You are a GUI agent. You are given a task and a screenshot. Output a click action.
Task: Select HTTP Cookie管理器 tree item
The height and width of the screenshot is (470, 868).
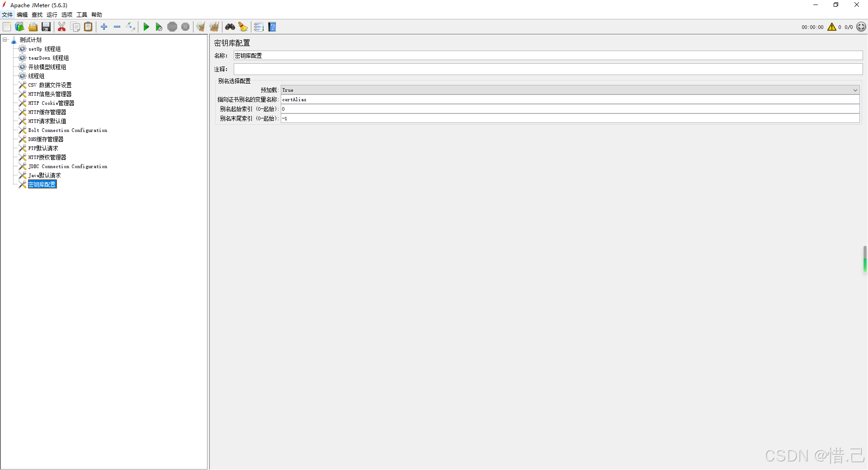click(51, 103)
